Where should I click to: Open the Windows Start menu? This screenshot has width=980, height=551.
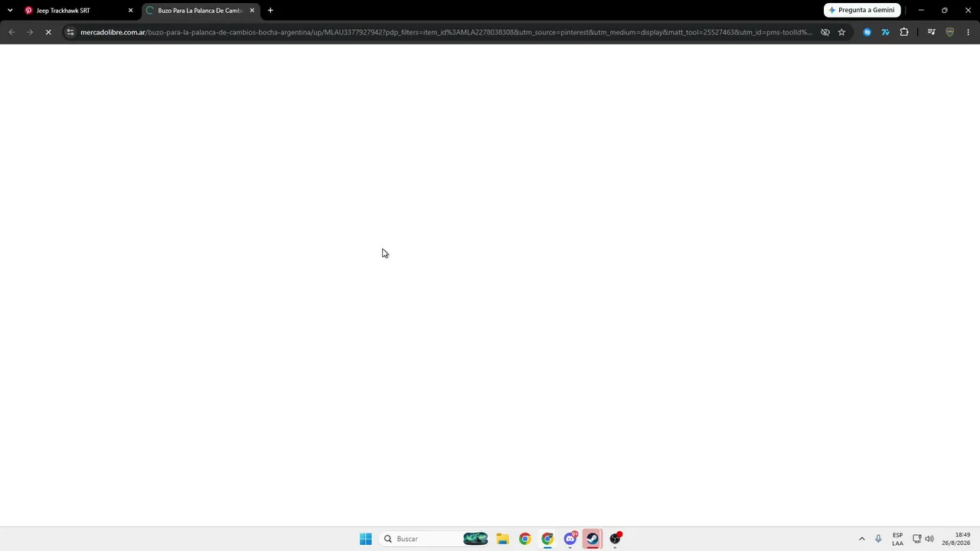(366, 539)
